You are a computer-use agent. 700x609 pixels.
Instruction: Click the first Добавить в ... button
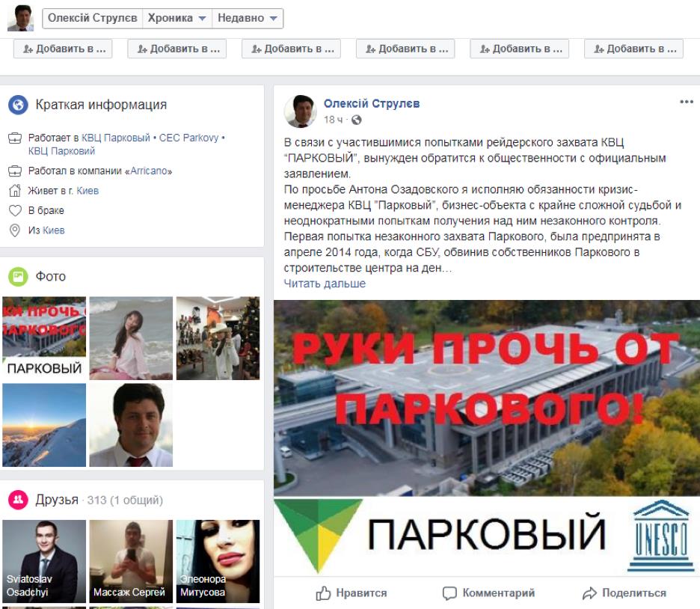63,49
